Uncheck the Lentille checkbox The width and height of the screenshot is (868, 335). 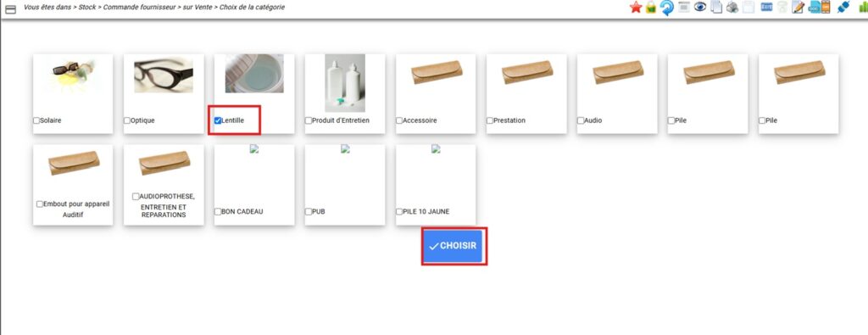(x=218, y=120)
